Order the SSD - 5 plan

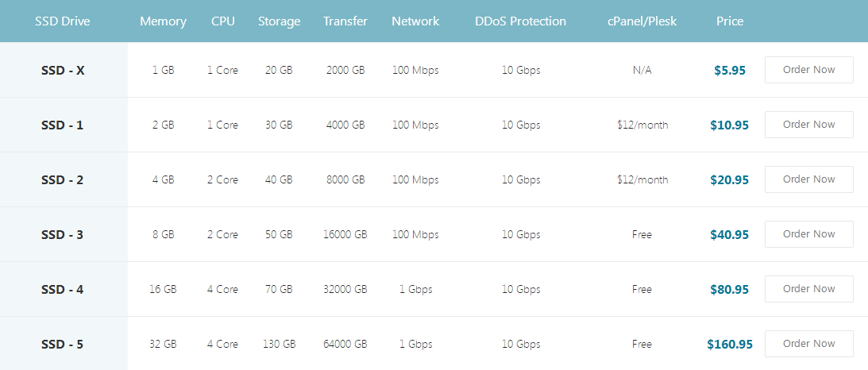[808, 344]
